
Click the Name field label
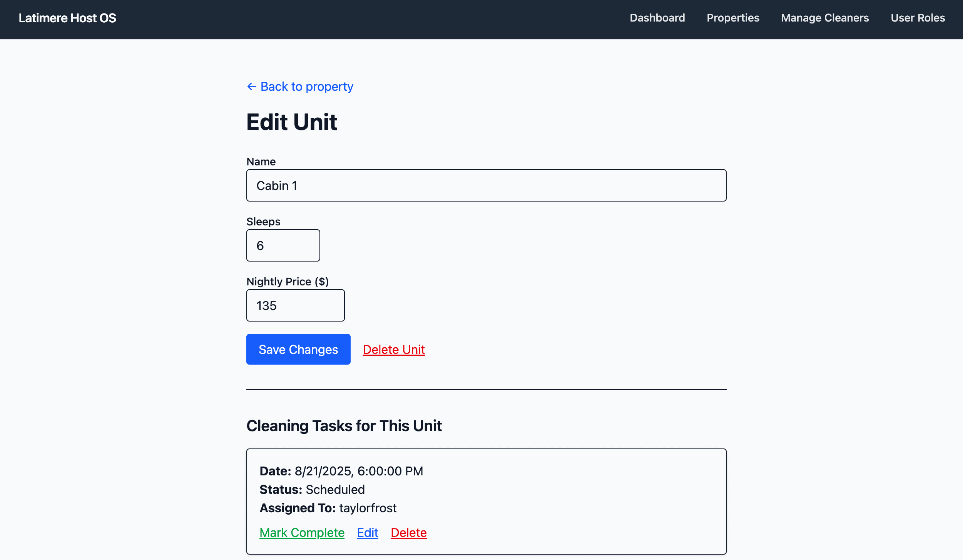261,162
